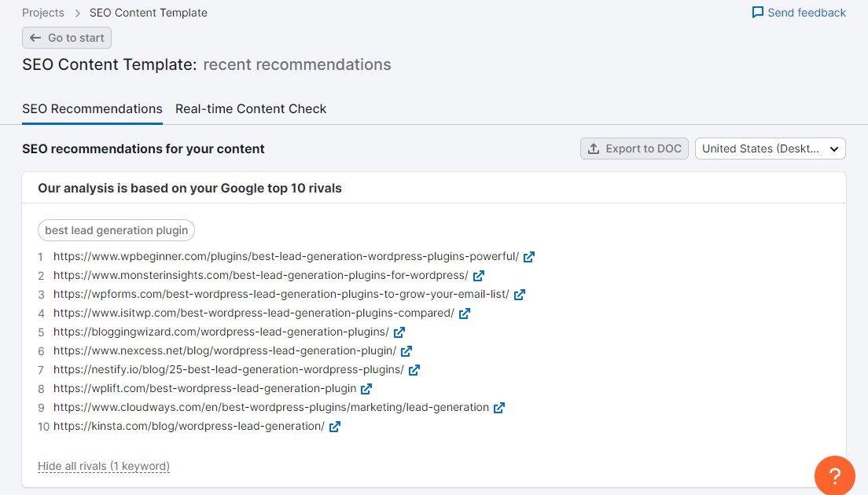Open monsterinsights rival link external icon

[x=478, y=276]
